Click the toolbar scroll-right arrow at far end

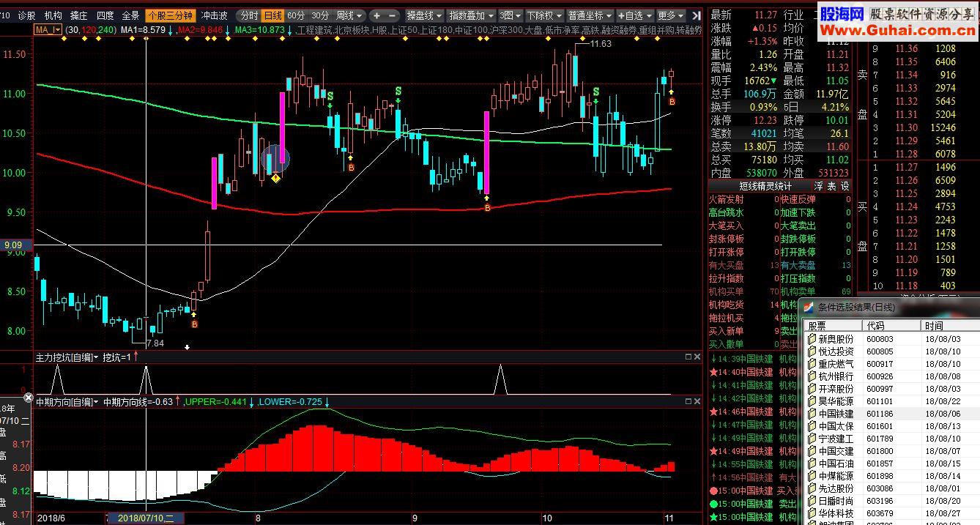click(x=696, y=15)
